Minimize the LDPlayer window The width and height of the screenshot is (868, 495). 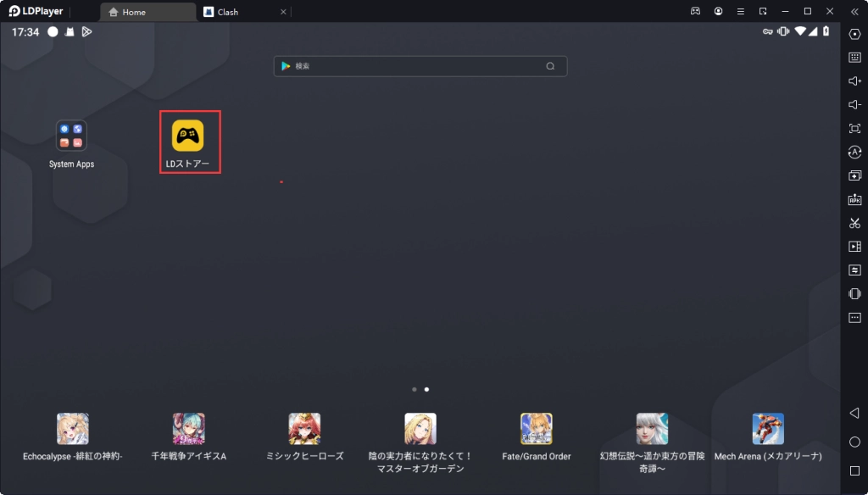(785, 11)
